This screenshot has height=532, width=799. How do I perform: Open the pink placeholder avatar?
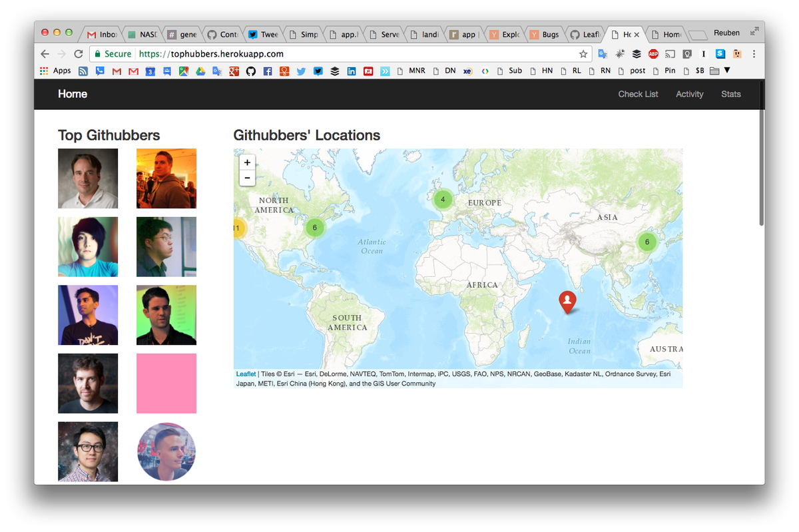click(166, 384)
